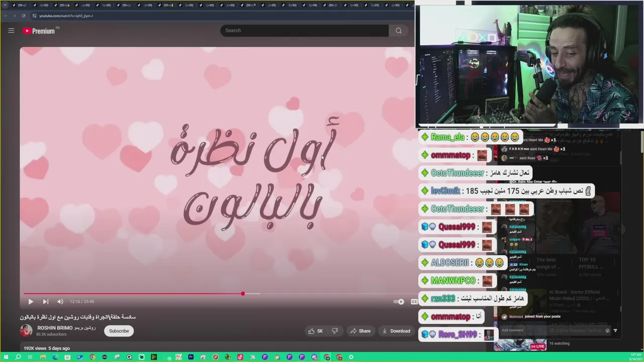Viewport: 644px width, 362px height.
Task: Go to YouTube Premium home logo
Action: coord(39,31)
